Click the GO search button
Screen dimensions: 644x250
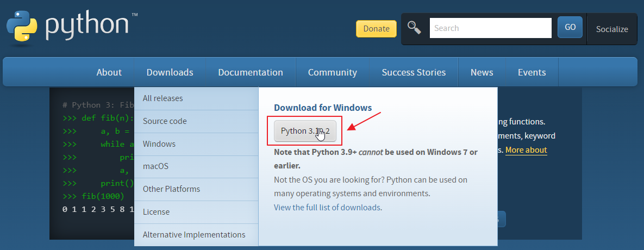570,27
